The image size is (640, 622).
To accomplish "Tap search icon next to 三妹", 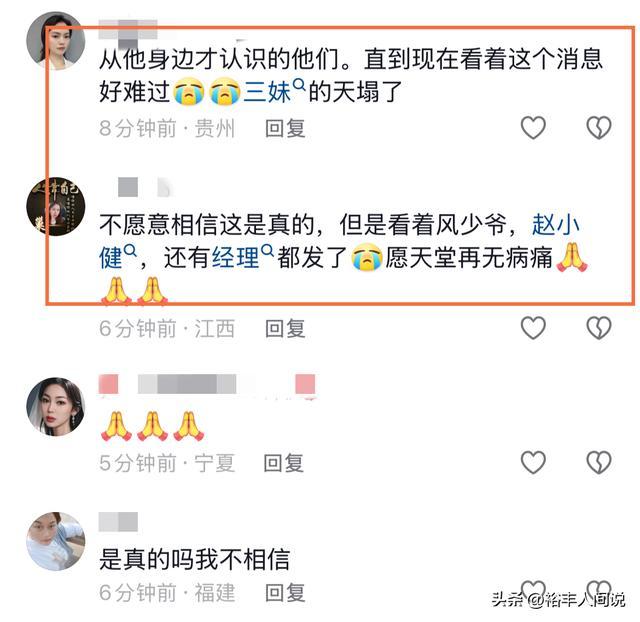I will point(299,85).
